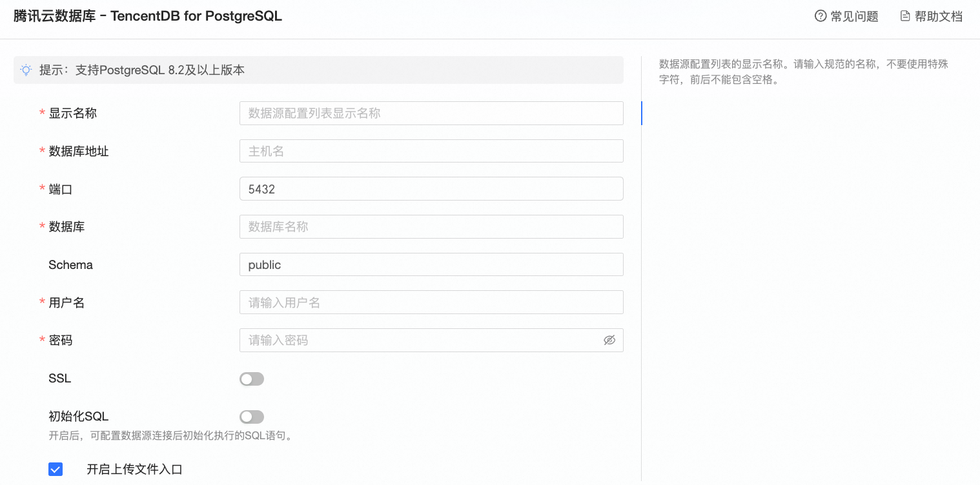Viewport: 980px width, 485px height.
Task: Click the SSL label text
Action: 59,379
